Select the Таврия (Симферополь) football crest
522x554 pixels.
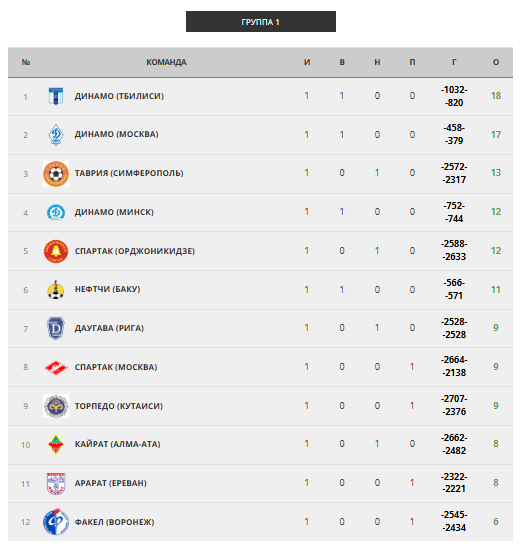56,174
